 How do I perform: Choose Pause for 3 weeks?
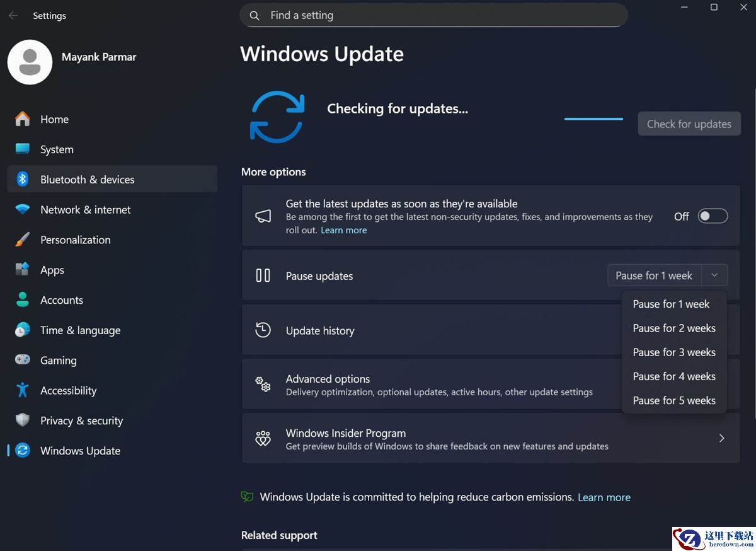674,352
